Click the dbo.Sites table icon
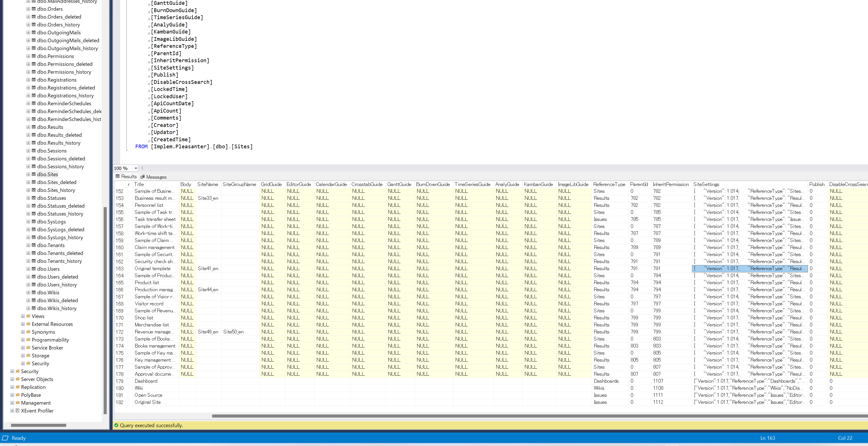Image resolution: width=868 pixels, height=446 pixels. pyautogui.click(x=34, y=174)
